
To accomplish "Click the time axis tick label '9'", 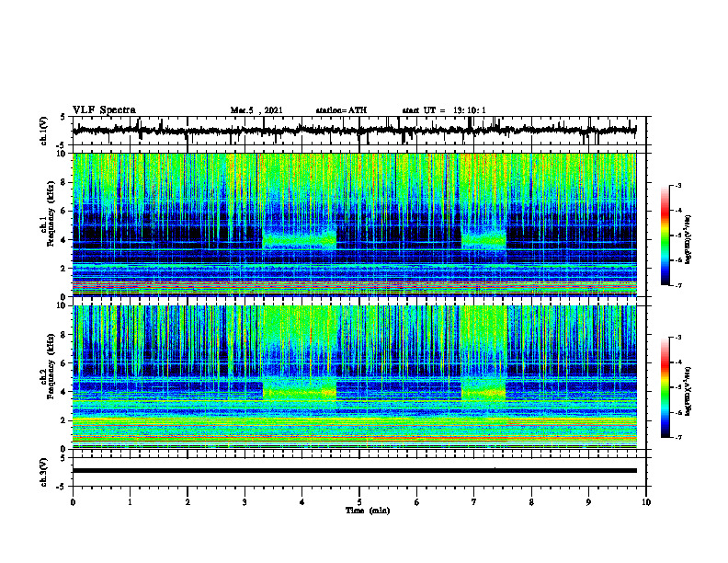I will click(x=588, y=502).
